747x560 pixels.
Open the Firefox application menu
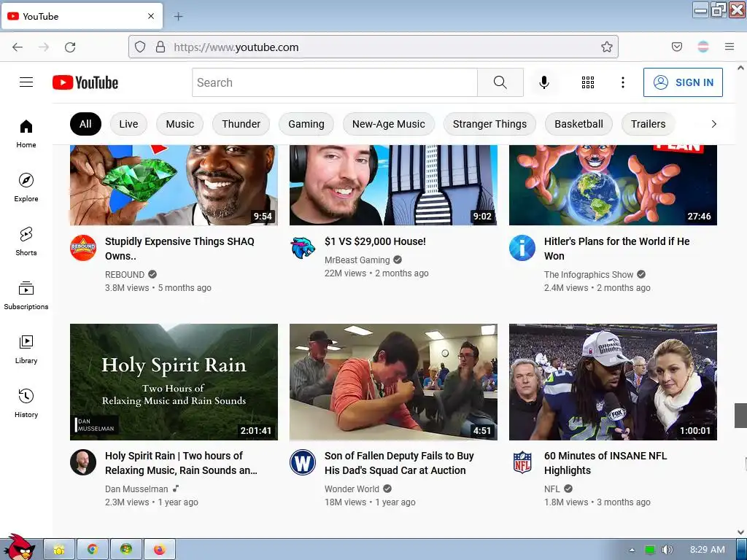pyautogui.click(x=729, y=47)
